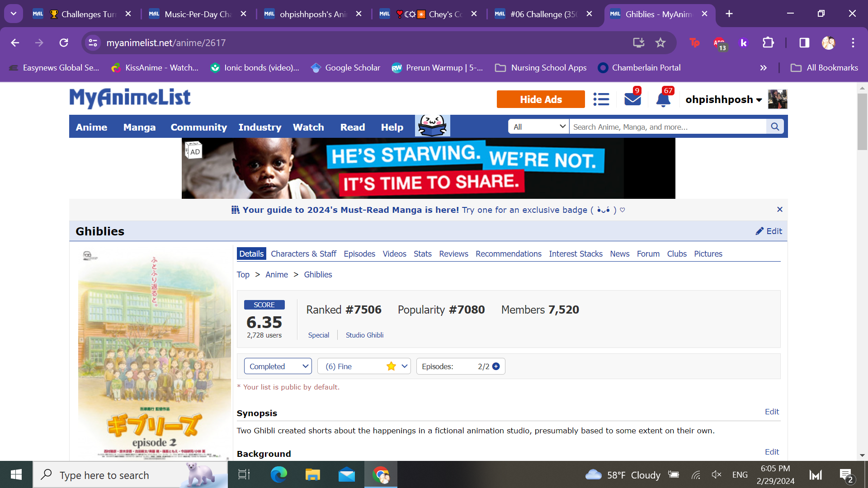This screenshot has height=488, width=868.
Task: Open the Read navigation menu
Action: (x=353, y=127)
